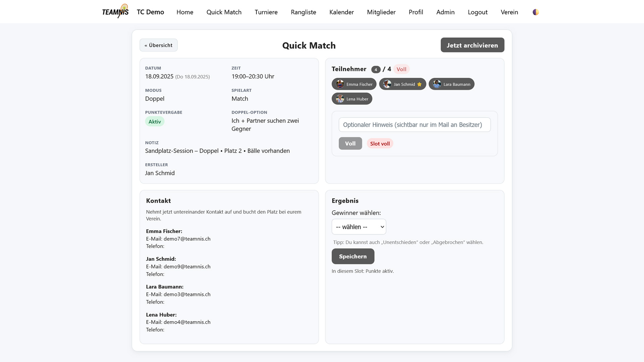
Task: Open the Gewinner wählen dropdown
Action: point(359,227)
